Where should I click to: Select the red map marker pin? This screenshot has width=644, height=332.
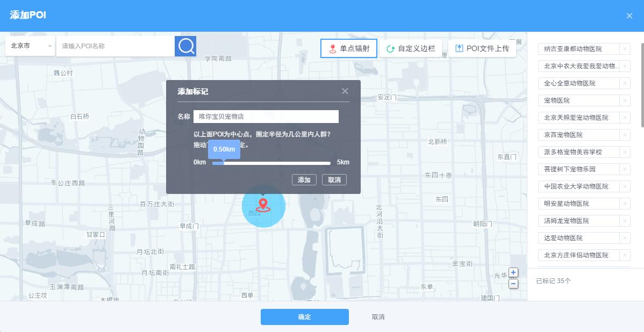(x=263, y=204)
